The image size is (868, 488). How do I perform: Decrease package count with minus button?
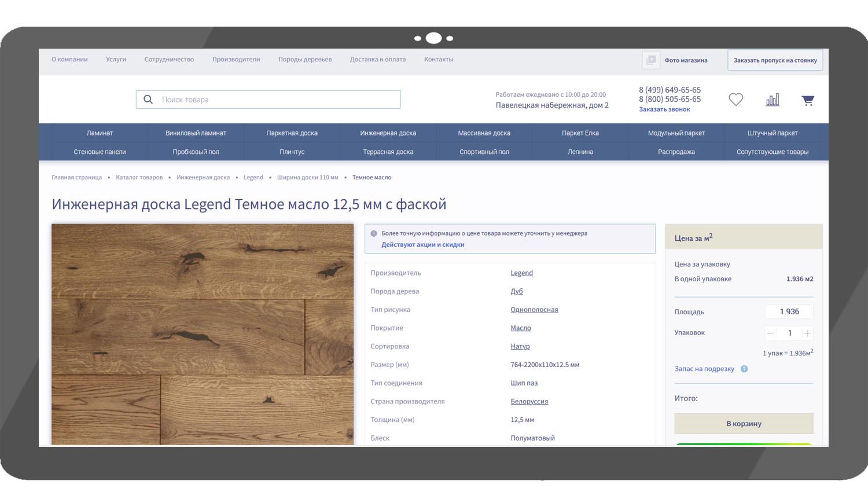(770, 333)
